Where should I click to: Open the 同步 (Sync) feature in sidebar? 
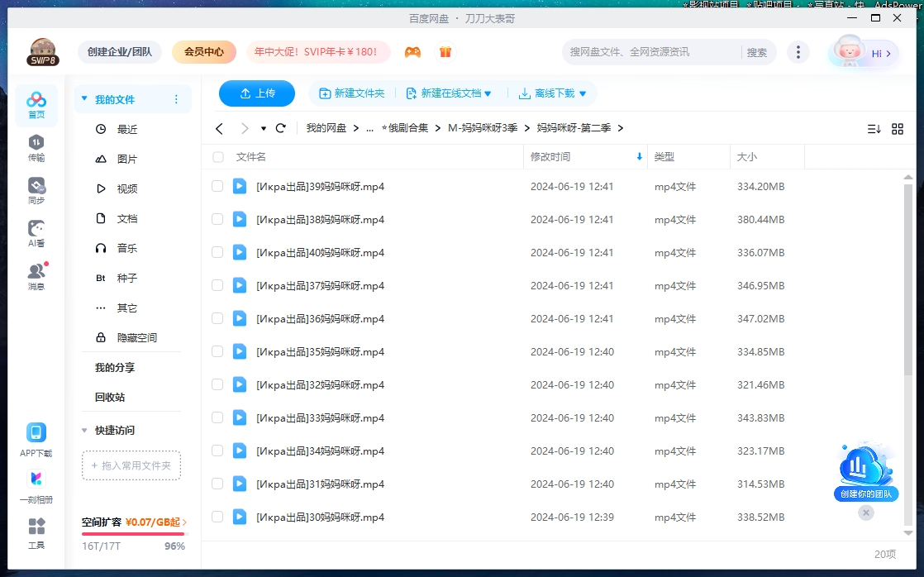pos(36,189)
